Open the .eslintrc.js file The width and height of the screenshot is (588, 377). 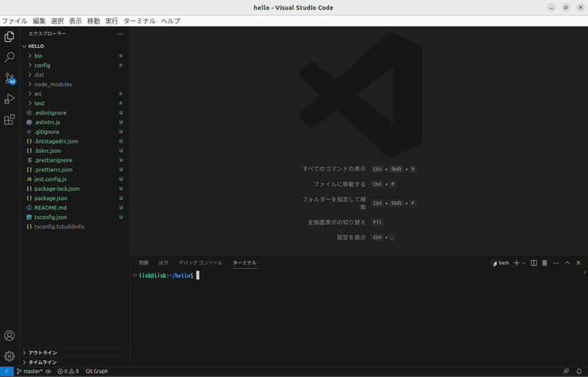coord(75,122)
